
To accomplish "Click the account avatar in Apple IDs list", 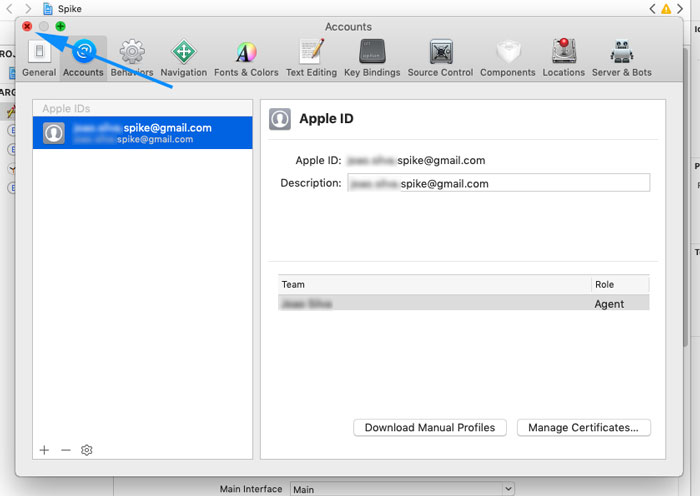I will [x=54, y=133].
